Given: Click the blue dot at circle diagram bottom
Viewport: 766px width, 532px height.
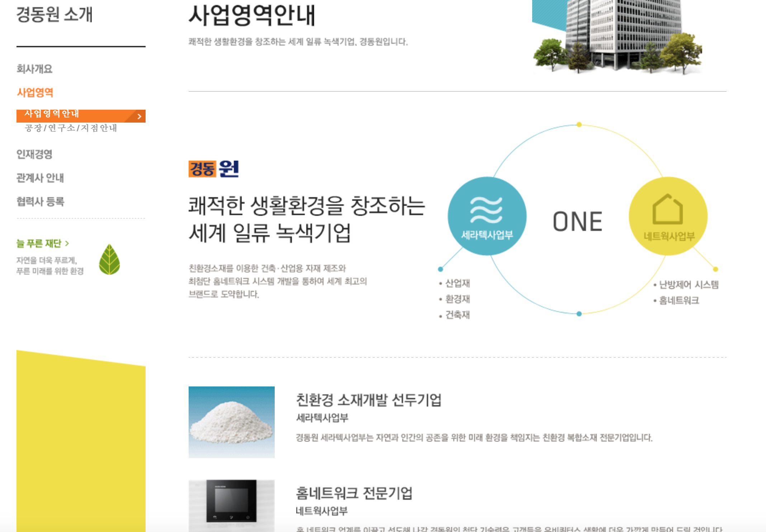Looking at the screenshot, I should click(x=579, y=314).
